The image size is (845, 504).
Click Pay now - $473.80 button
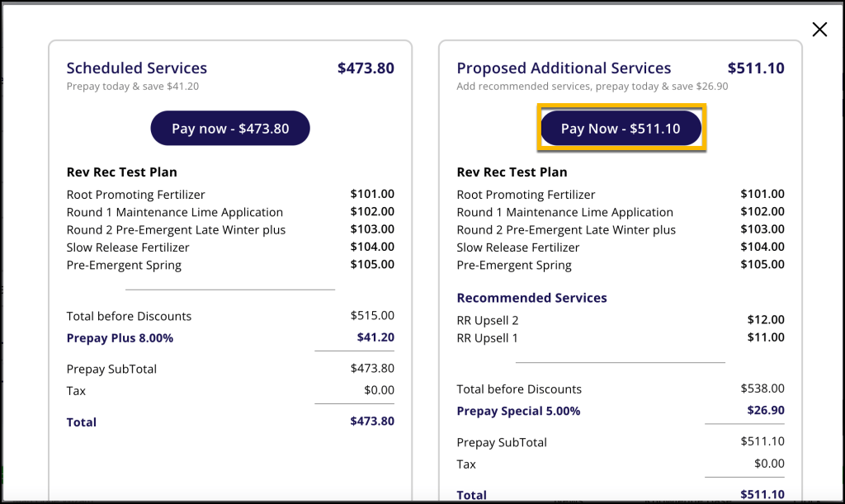[x=230, y=129]
